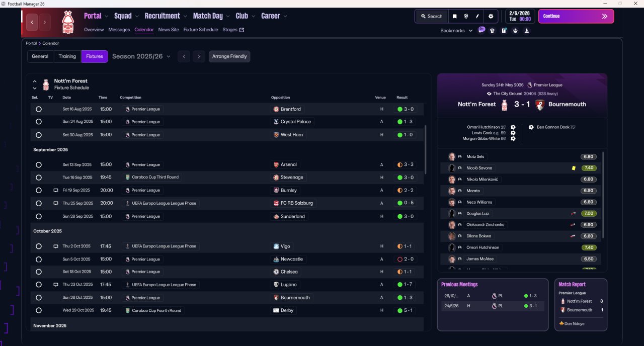
Task: Expand the Career menu dropdown
Action: [285, 17]
